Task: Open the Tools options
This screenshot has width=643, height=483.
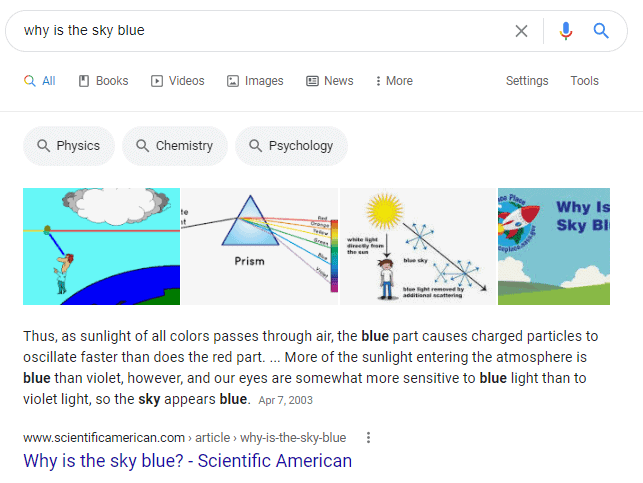Action: tap(584, 81)
